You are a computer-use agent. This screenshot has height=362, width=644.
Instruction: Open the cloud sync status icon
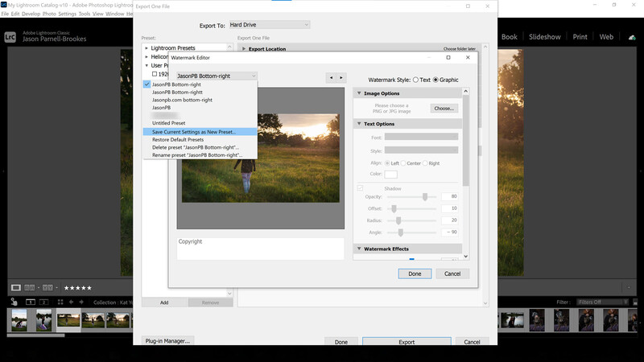[x=632, y=37]
